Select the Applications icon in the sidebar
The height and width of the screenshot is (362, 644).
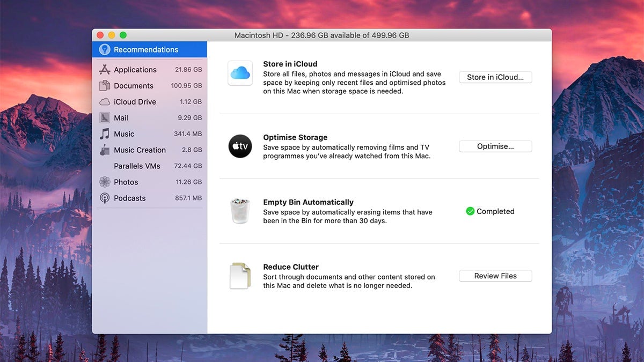(x=105, y=69)
